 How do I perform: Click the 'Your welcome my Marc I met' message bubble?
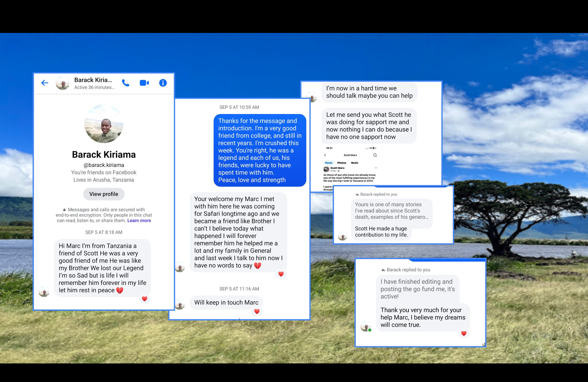(x=238, y=232)
